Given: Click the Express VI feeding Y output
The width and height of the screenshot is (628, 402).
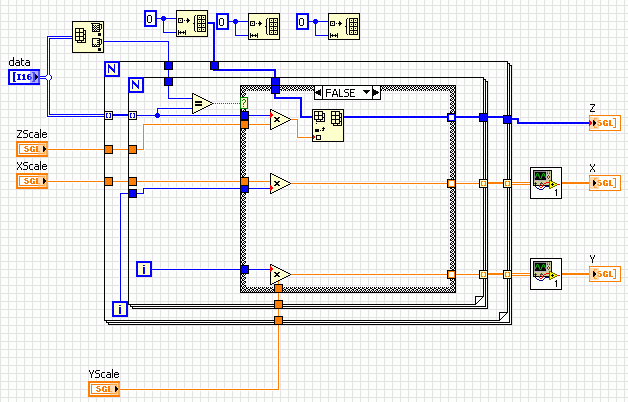Looking at the screenshot, I should click(546, 274).
